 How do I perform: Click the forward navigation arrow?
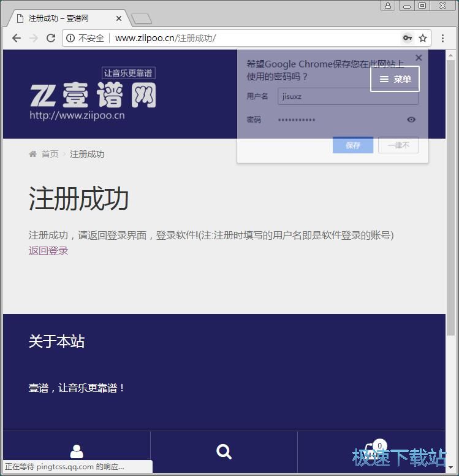click(34, 38)
